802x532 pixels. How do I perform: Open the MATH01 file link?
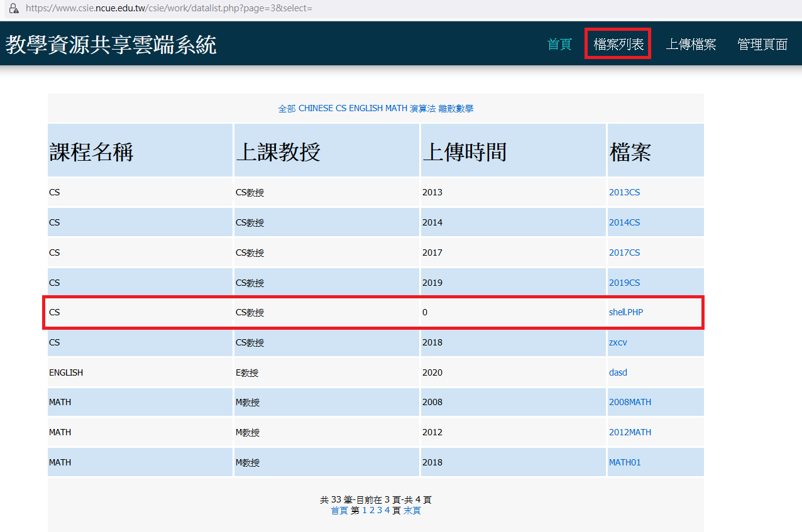point(625,462)
